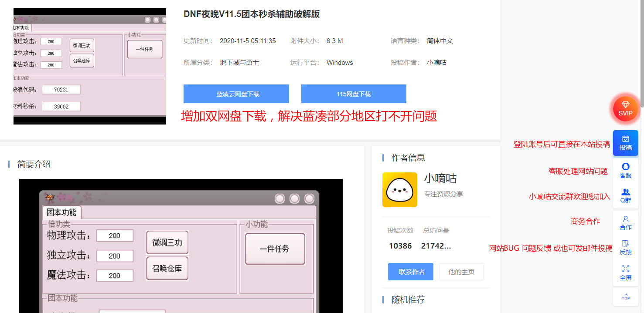Open 他的主页 author homepage
644x313 pixels.
461,271
